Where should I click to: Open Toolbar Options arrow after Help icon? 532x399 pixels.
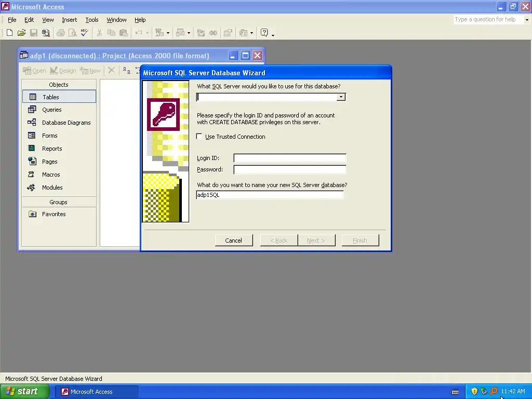tap(273, 34)
